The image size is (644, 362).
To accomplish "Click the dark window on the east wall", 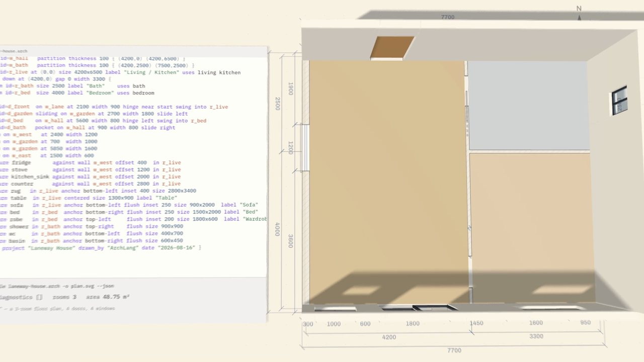I will pos(619,100).
